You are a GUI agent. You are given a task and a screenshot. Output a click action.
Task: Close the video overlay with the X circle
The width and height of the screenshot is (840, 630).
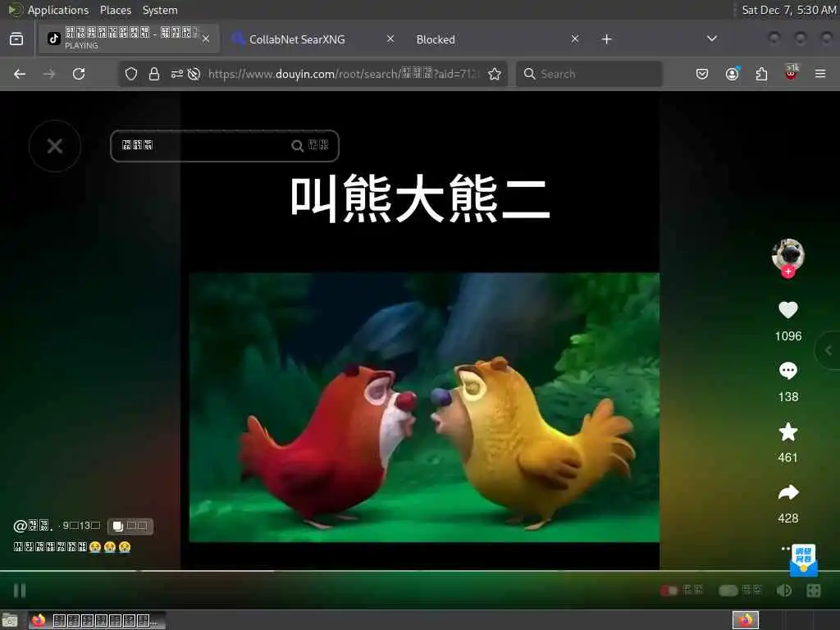[x=55, y=146]
